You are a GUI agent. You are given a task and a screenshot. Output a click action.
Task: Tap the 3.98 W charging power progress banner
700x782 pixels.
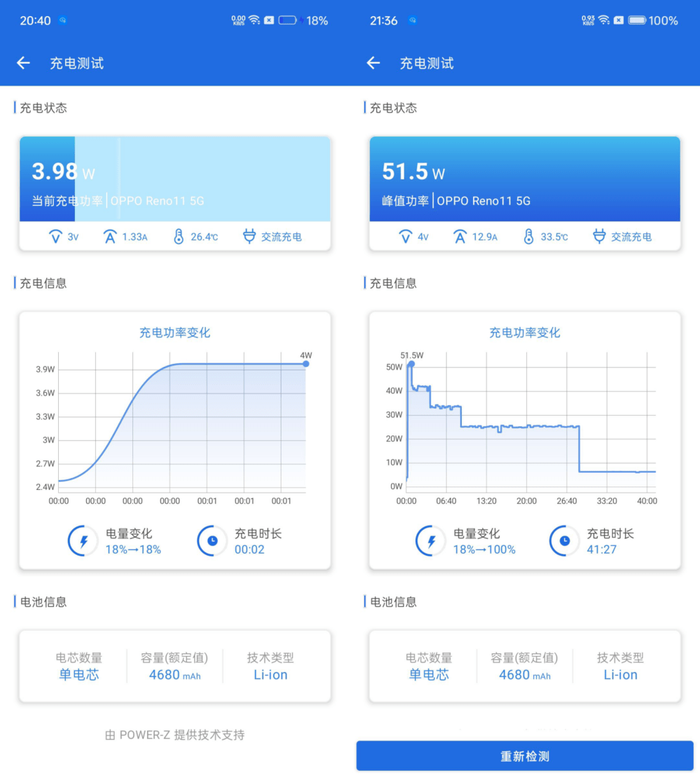pyautogui.click(x=175, y=179)
